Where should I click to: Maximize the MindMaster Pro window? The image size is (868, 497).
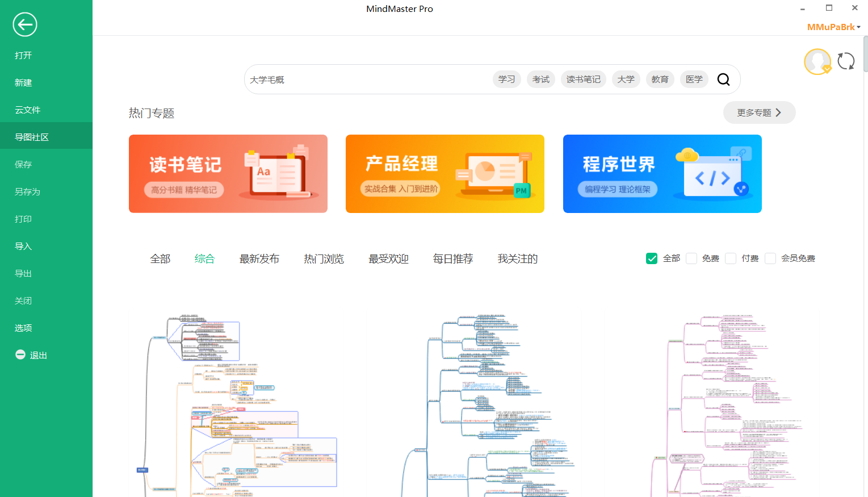click(x=829, y=8)
